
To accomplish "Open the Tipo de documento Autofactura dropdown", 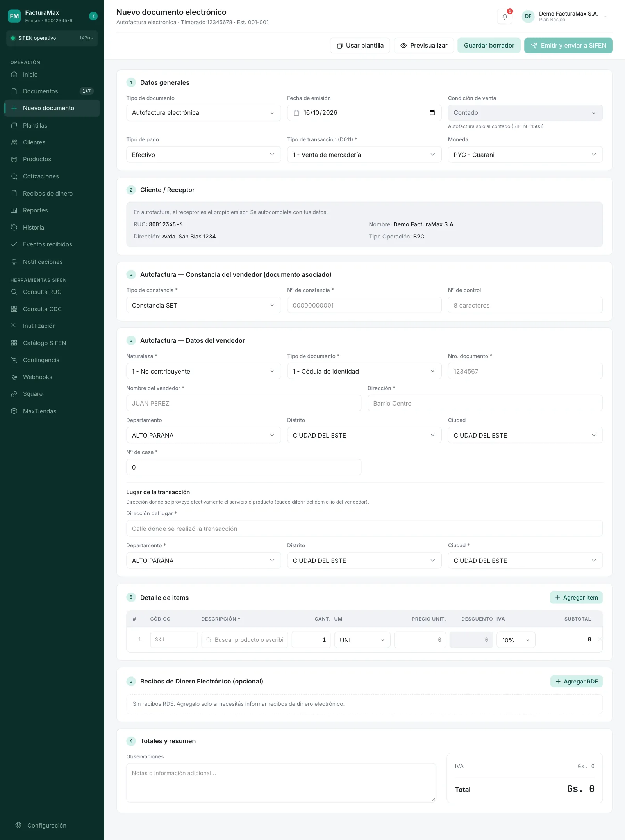I will pyautogui.click(x=204, y=113).
